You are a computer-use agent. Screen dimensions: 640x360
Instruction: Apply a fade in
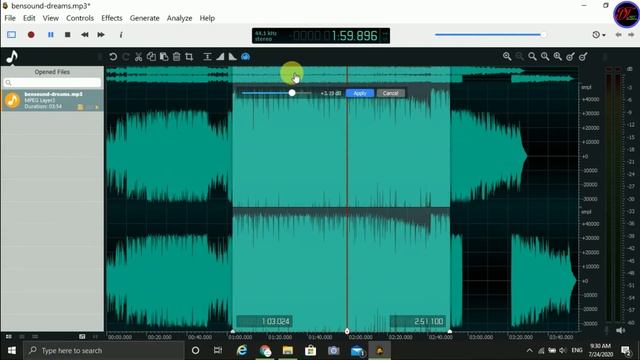(x=220, y=57)
